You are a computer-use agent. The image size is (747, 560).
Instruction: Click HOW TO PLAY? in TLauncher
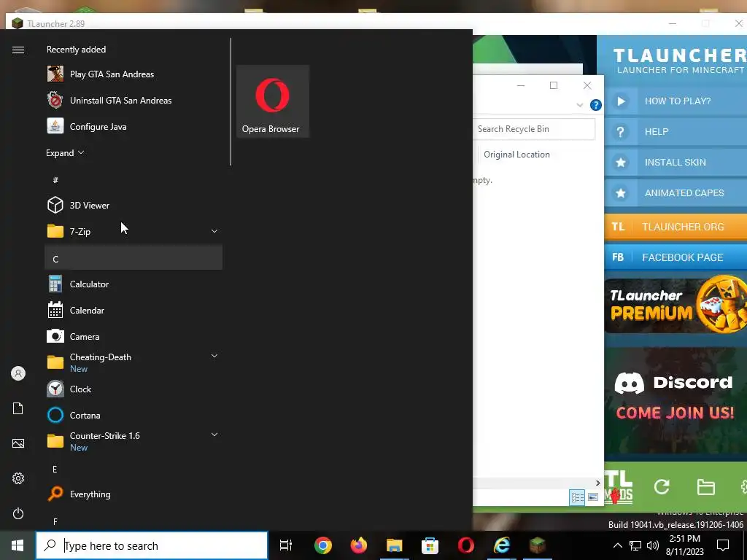[676, 101]
